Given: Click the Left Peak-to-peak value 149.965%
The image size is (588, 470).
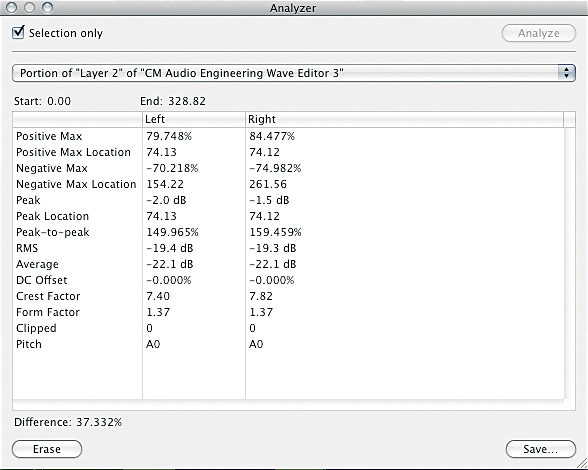Looking at the screenshot, I should coord(172,232).
